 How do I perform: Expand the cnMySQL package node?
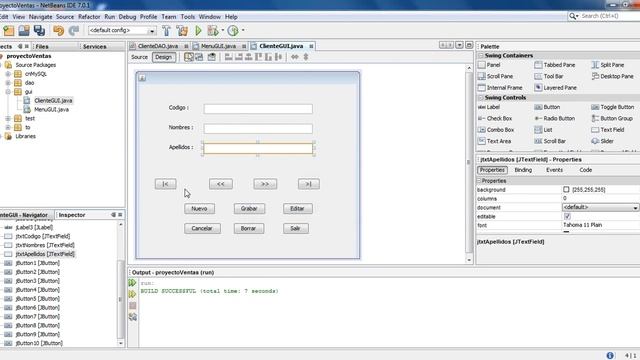click(x=8, y=74)
